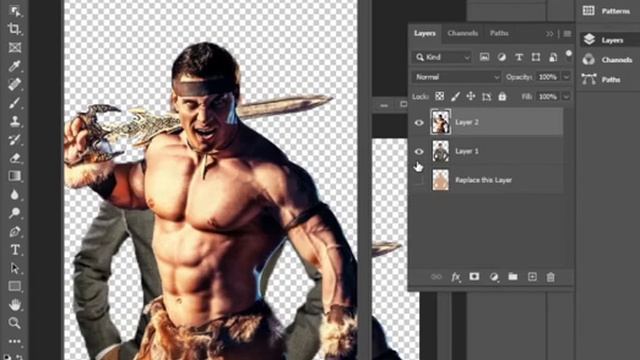Create a new layer group
Screen dimensions: 640x360
pos(513,277)
